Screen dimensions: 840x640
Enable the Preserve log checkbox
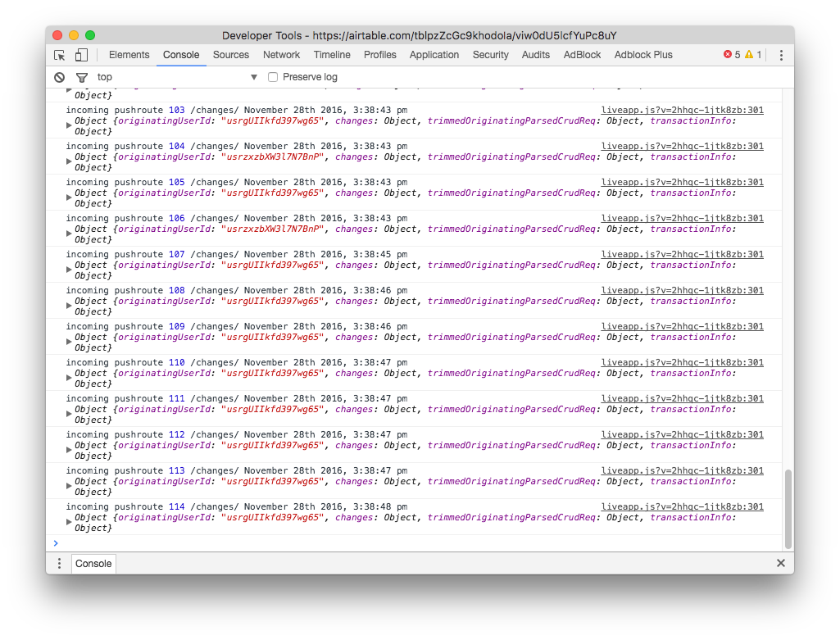click(x=271, y=76)
